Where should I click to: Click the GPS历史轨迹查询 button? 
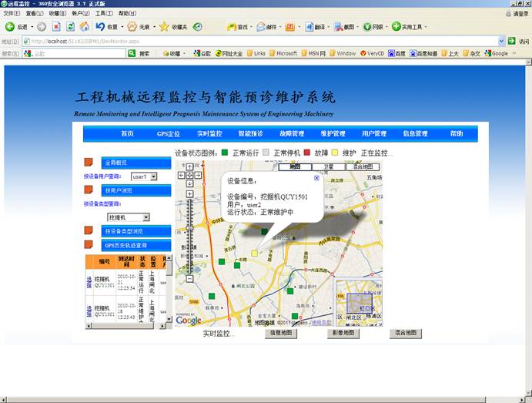[x=125, y=245]
